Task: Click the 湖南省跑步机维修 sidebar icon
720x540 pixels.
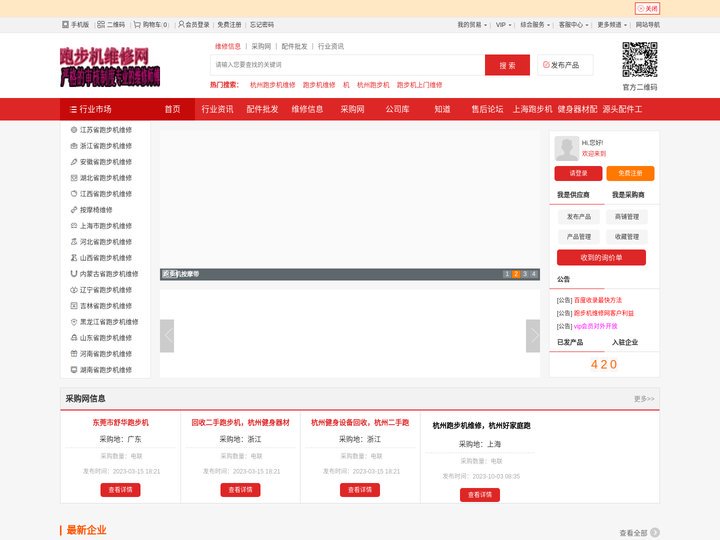Action: pos(73,370)
